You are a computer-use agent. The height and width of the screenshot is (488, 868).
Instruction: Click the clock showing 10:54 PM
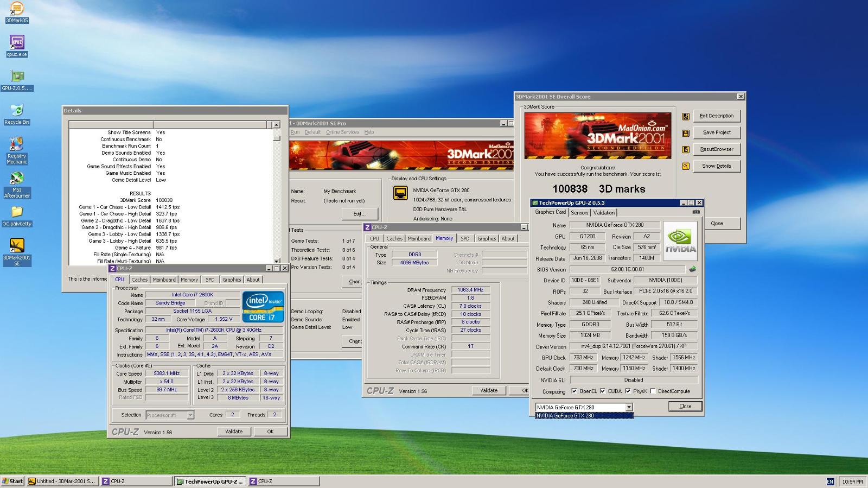852,481
